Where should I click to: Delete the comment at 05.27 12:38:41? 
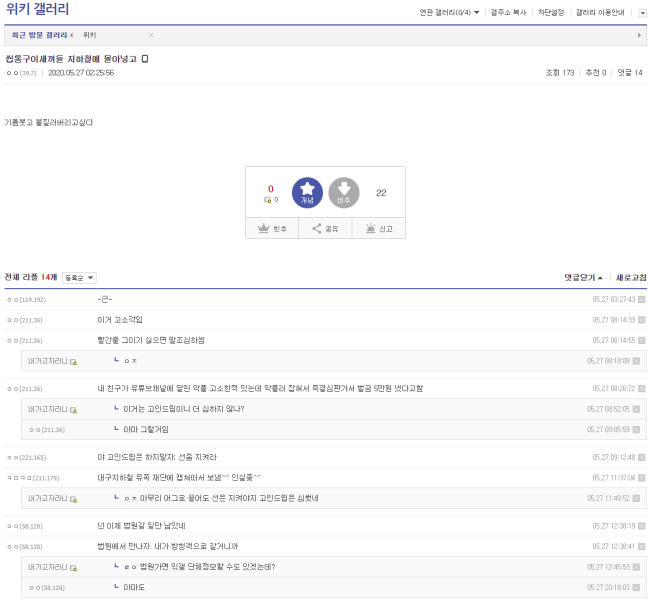pyautogui.click(x=642, y=546)
